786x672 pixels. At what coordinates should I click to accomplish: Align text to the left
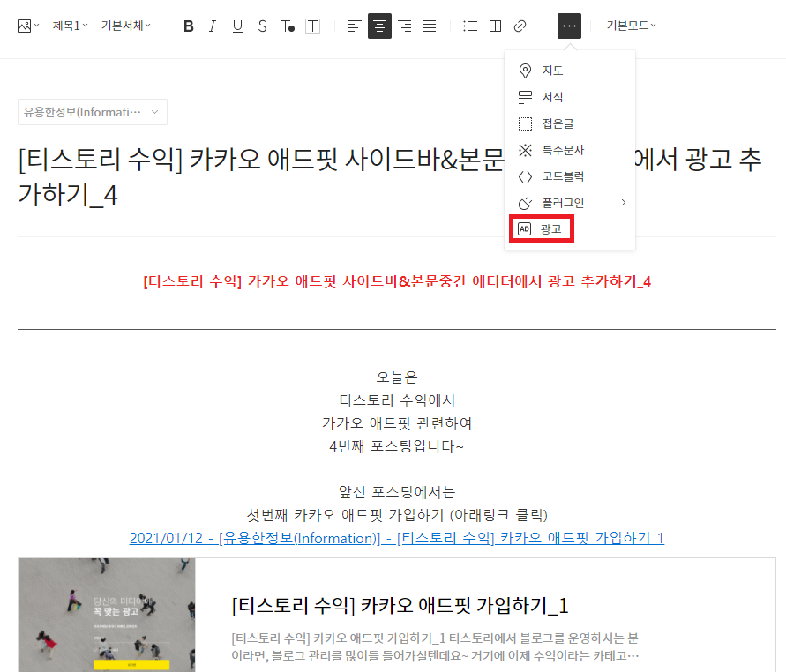coord(355,26)
